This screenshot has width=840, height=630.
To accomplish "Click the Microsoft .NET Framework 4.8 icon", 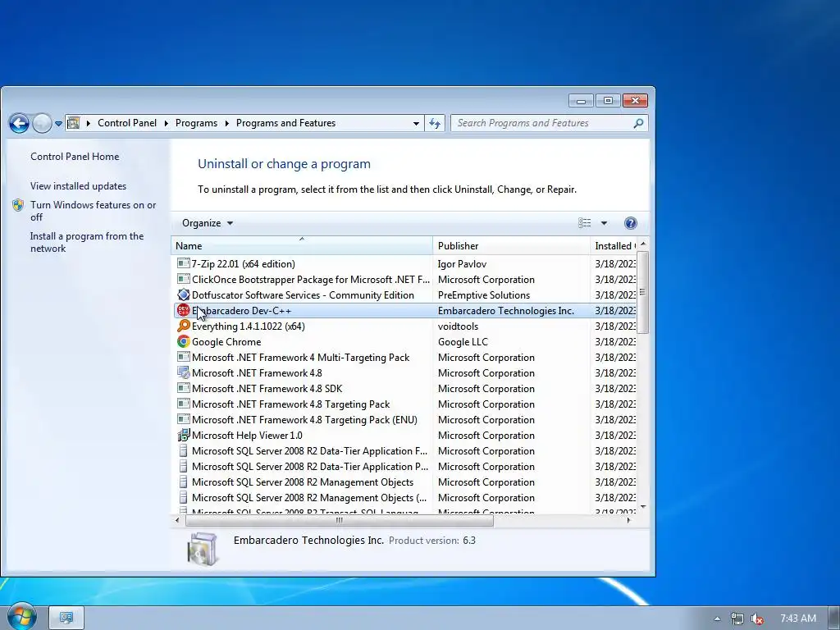I will (x=183, y=372).
